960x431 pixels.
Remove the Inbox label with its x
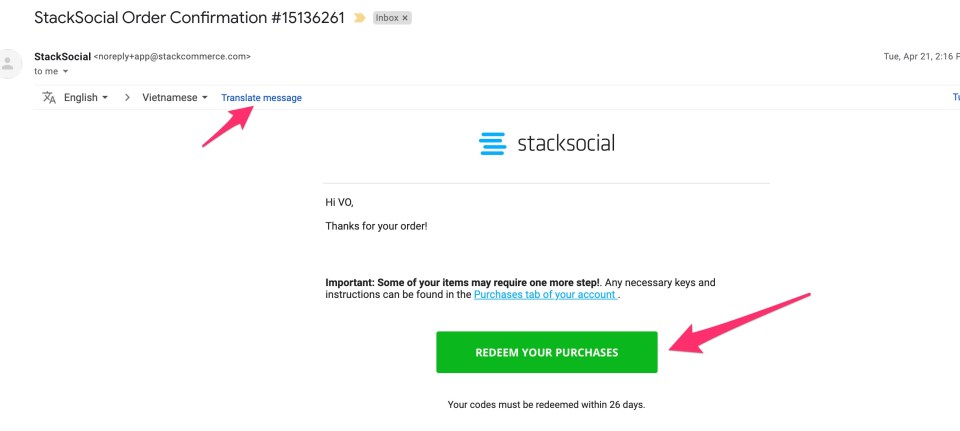point(405,18)
